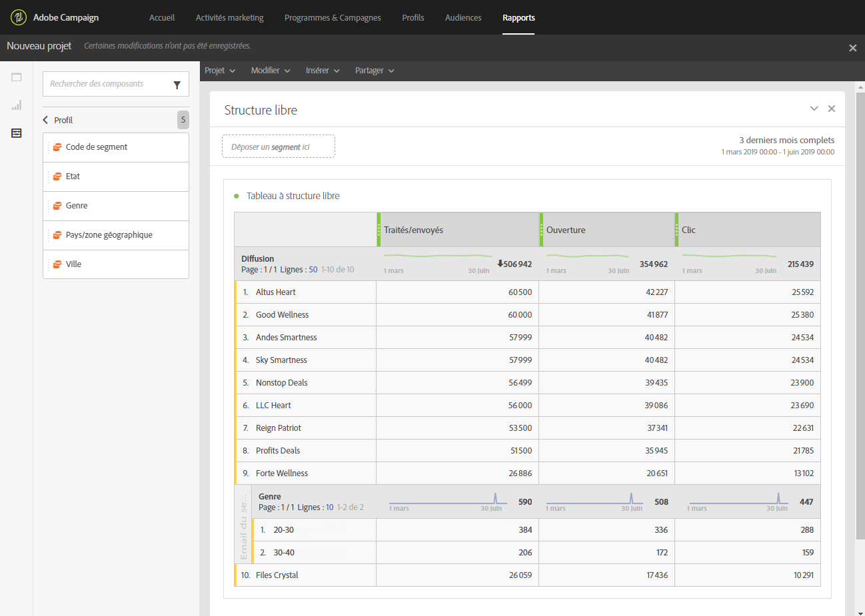This screenshot has height=616, width=865.
Task: Select the components icon in left rail
Action: (x=17, y=133)
